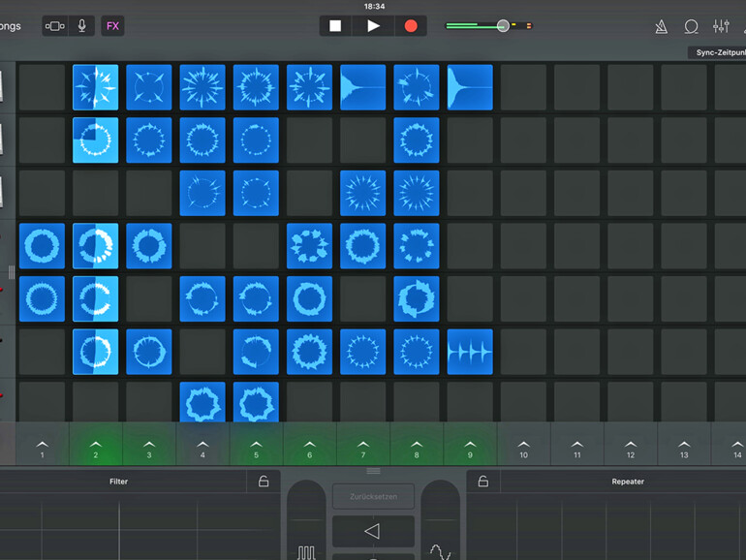Click the Zurücksetzen reset button
The width and height of the screenshot is (746, 560).
tap(373, 496)
